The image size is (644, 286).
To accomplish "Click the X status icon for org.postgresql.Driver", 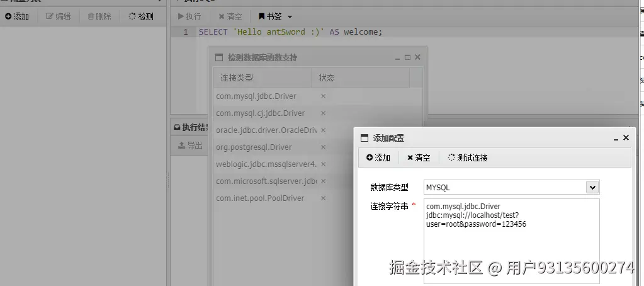I will point(323,147).
